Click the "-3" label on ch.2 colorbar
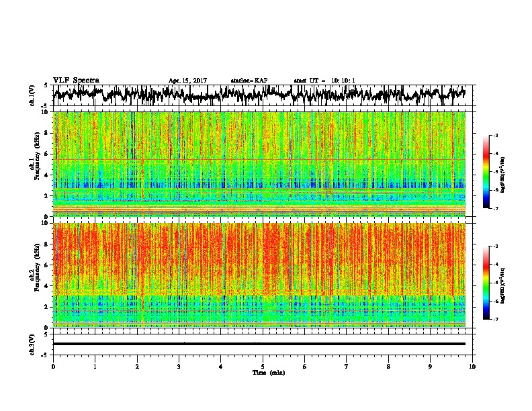532x411 pixels. pos(495,246)
